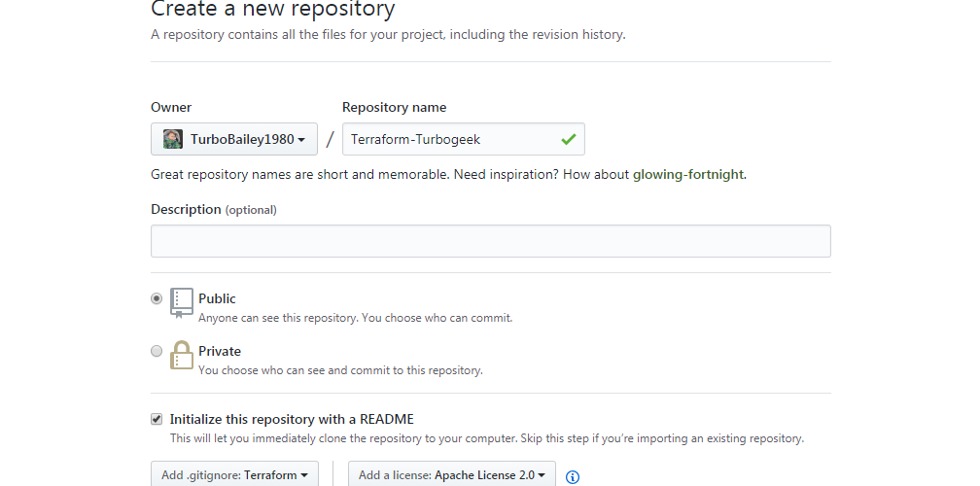Image resolution: width=980 pixels, height=486 pixels.
Task: Use the suggested name glowing-fortnight
Action: tap(688, 174)
